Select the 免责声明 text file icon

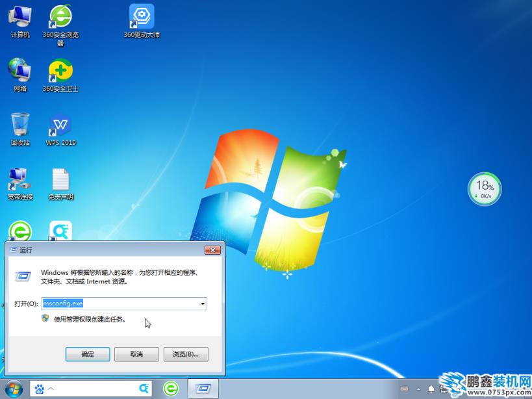pos(60,183)
